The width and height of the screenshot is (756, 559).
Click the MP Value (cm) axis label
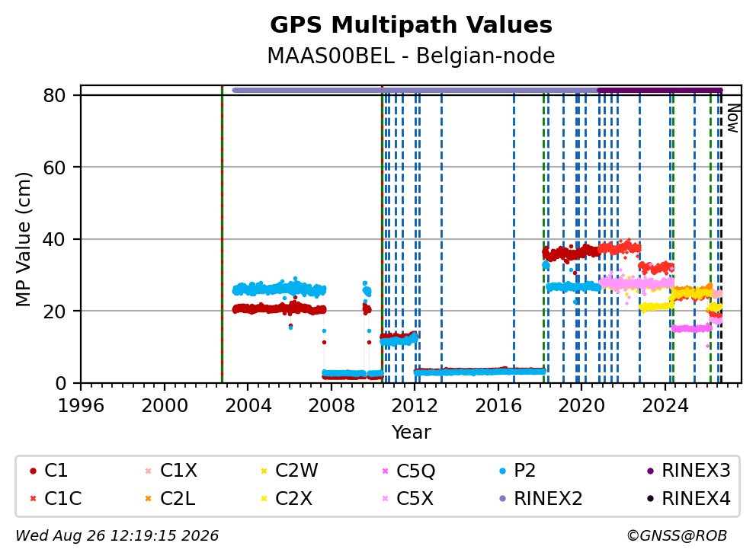pos(23,239)
